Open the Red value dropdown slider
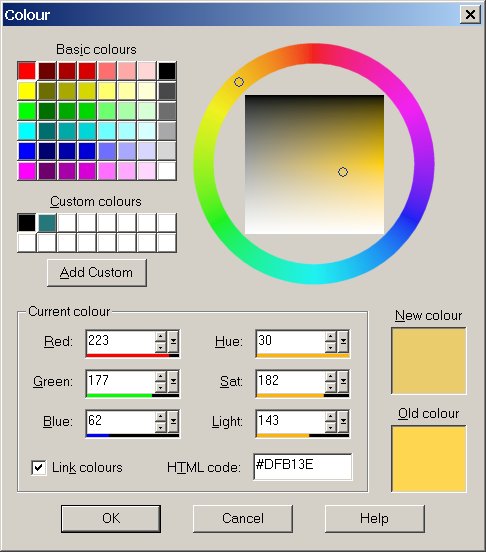 click(x=173, y=341)
